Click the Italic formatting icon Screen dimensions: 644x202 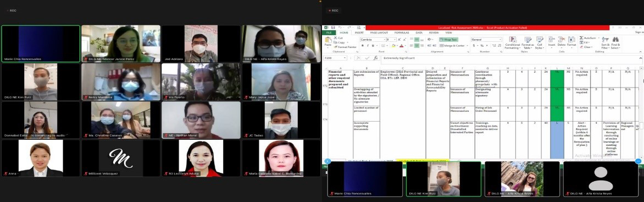[x=368, y=46]
